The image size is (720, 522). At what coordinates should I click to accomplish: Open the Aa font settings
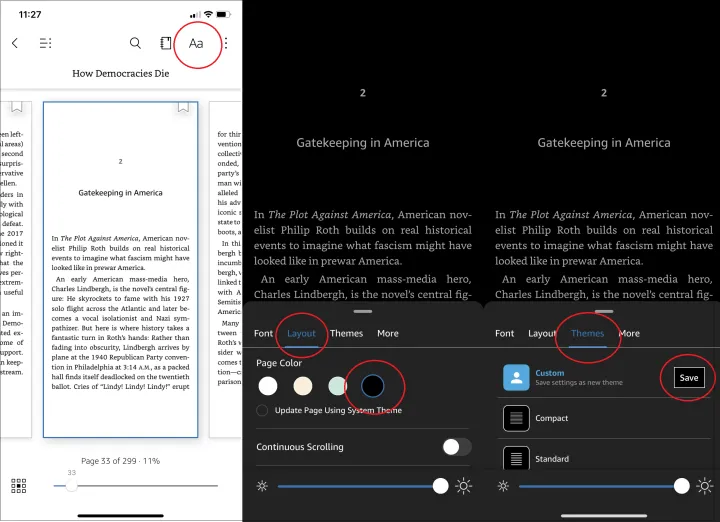tap(196, 43)
